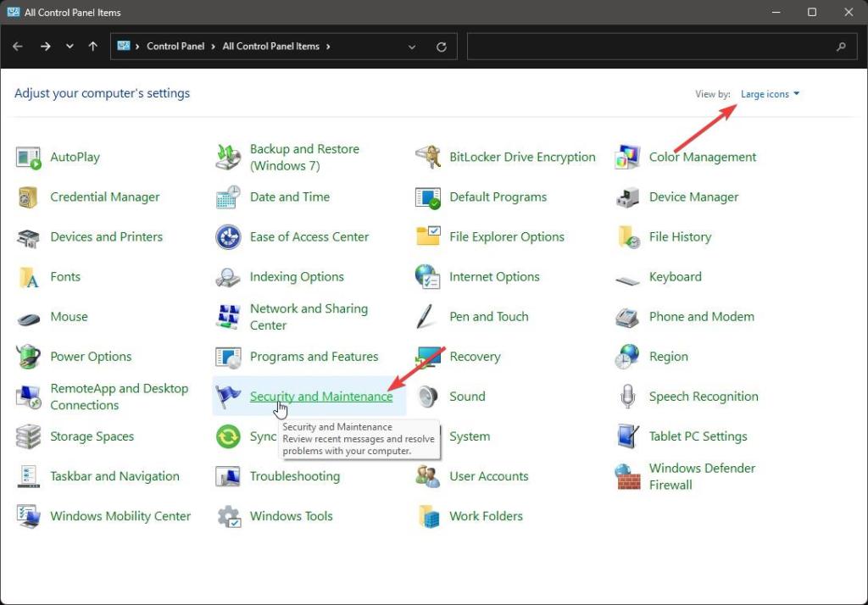
Task: Click All Control Panel Items breadcrumb
Action: coord(270,47)
